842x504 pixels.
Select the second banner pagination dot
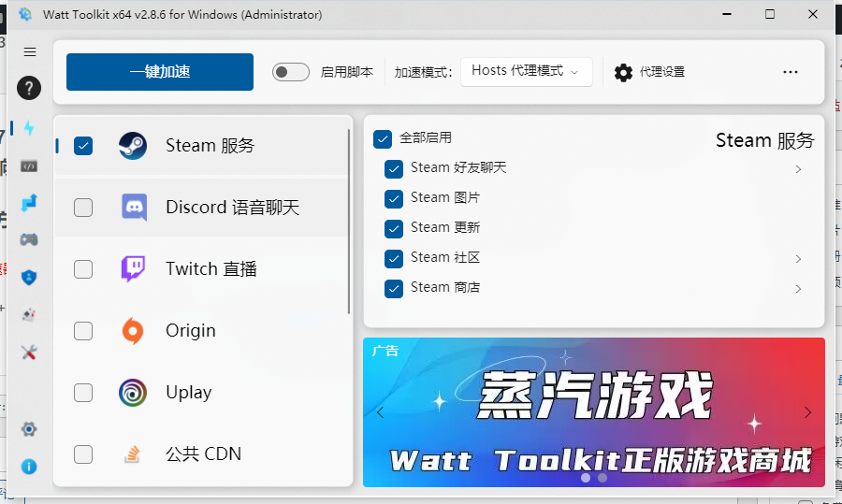click(602, 478)
